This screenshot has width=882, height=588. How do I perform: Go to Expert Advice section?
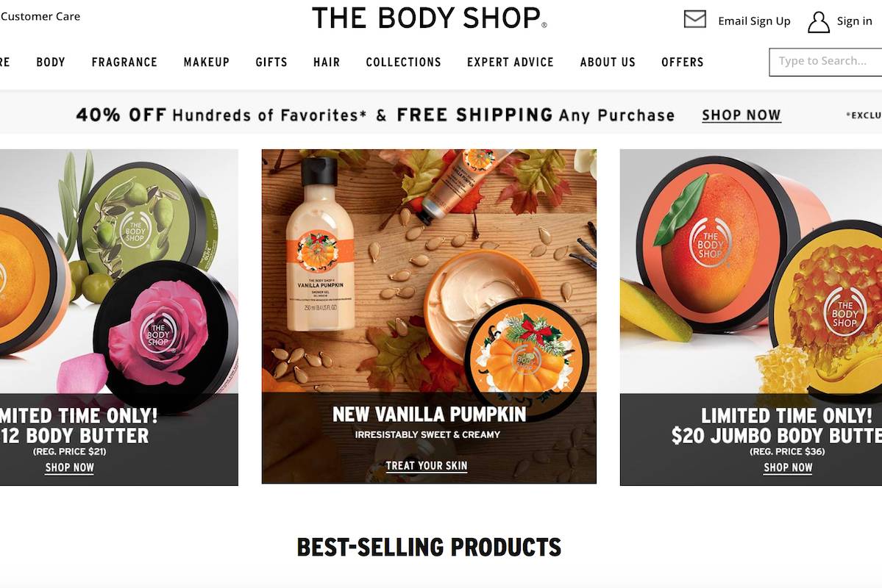[511, 62]
